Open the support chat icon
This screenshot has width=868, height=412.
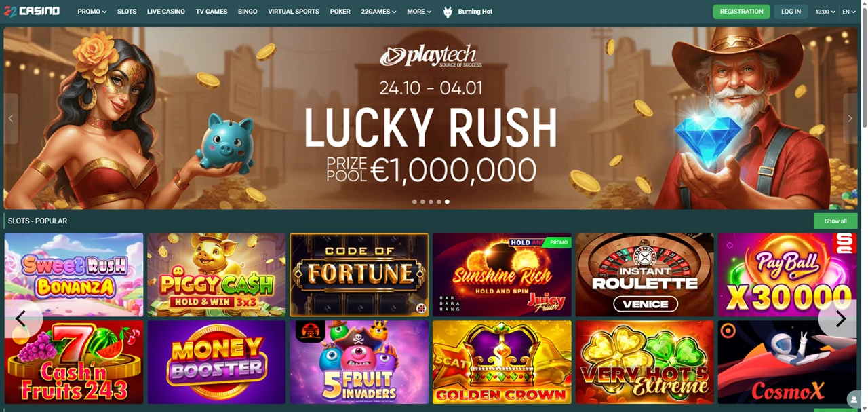coord(854,400)
